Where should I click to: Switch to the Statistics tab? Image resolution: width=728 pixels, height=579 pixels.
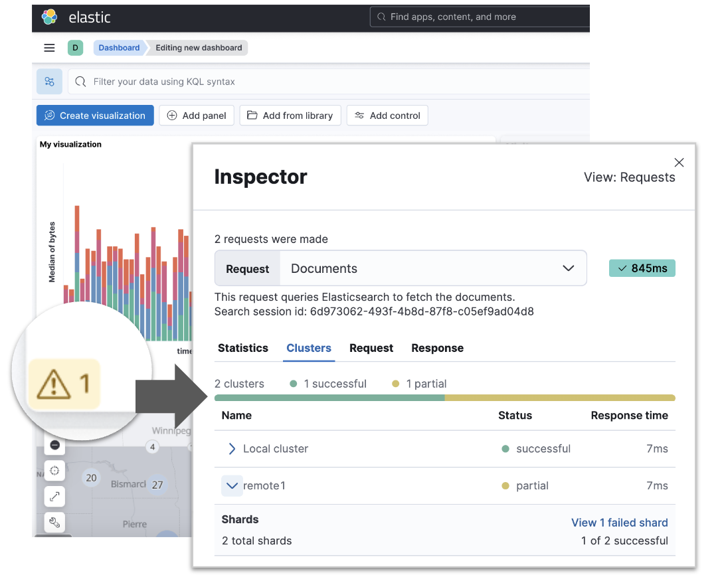click(x=243, y=348)
